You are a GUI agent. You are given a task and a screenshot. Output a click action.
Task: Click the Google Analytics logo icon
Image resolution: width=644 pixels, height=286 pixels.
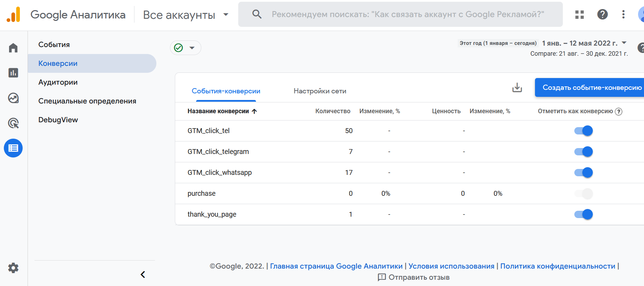tap(13, 15)
